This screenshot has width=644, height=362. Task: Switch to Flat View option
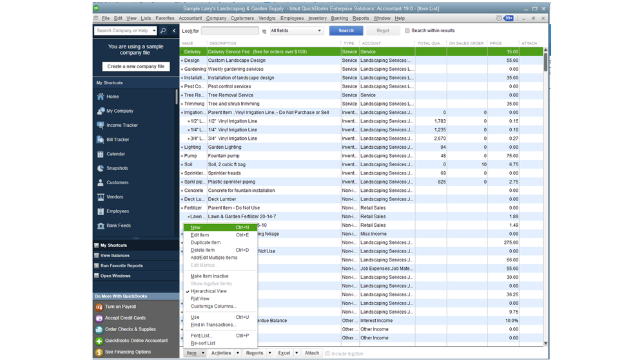[200, 299]
